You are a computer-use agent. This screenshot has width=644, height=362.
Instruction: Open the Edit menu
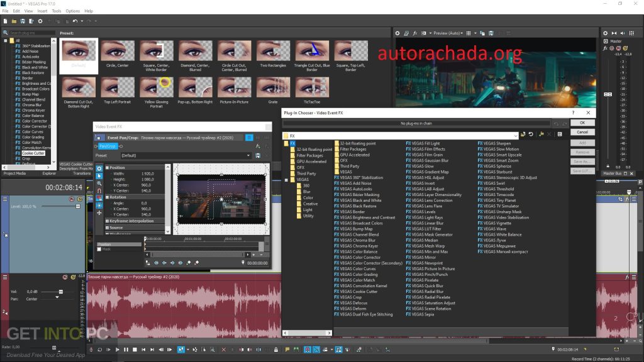tap(16, 11)
